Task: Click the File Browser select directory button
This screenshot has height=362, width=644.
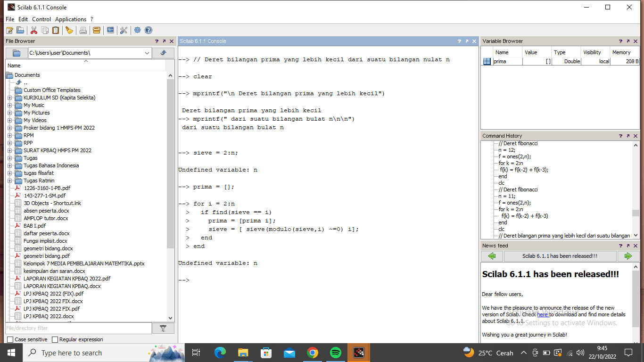Action: point(17,53)
